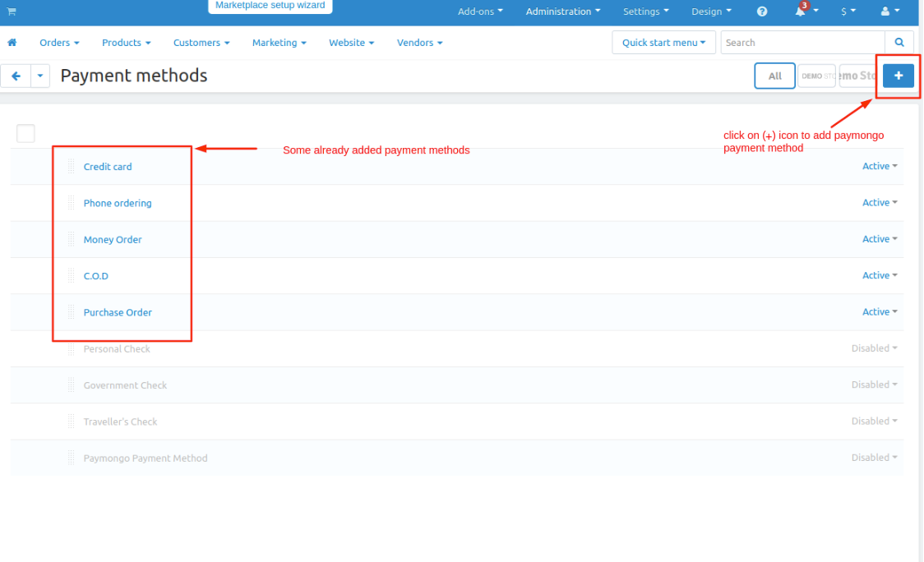This screenshot has height=562, width=924.
Task: Open the Quick start menu dropdown
Action: (x=663, y=43)
